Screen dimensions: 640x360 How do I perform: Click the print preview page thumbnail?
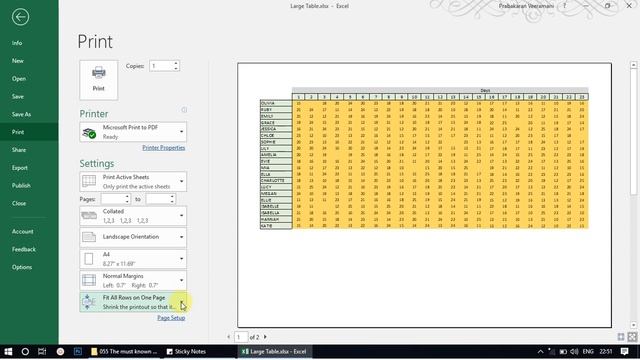(424, 195)
